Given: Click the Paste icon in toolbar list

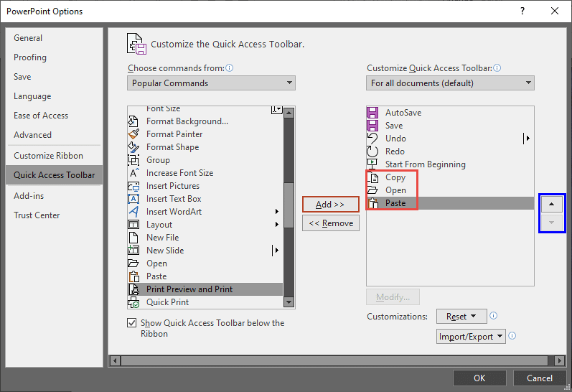Looking at the screenshot, I should click(x=373, y=203).
